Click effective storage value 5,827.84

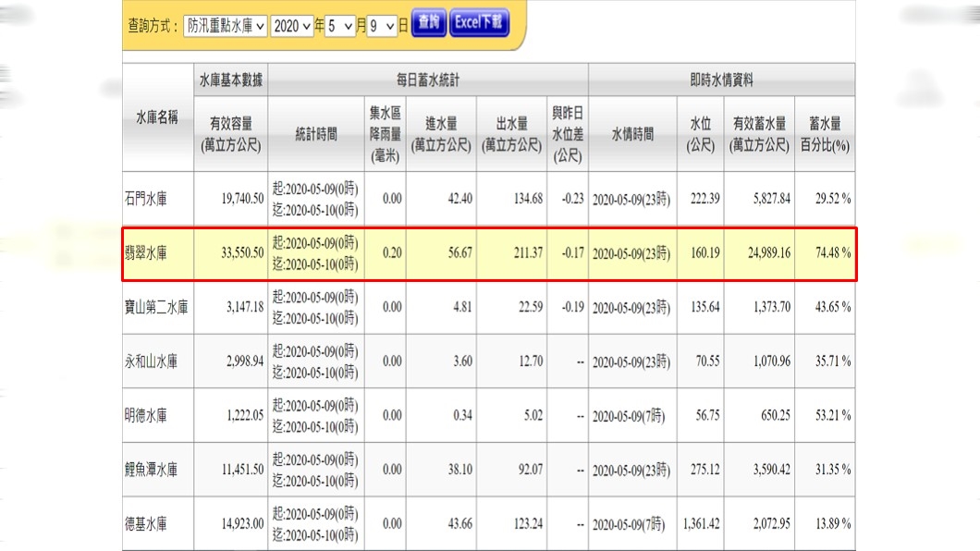coord(772,199)
